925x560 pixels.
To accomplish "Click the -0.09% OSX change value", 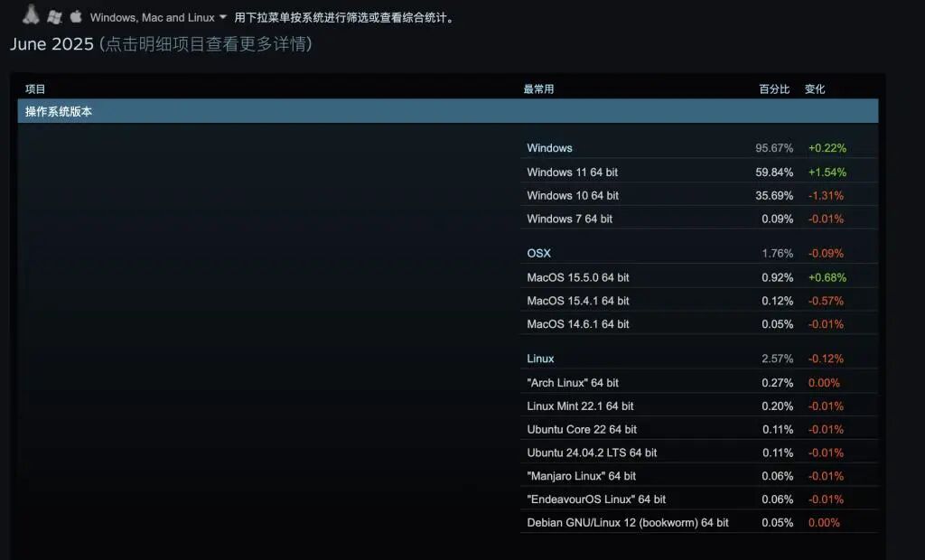I will [826, 253].
